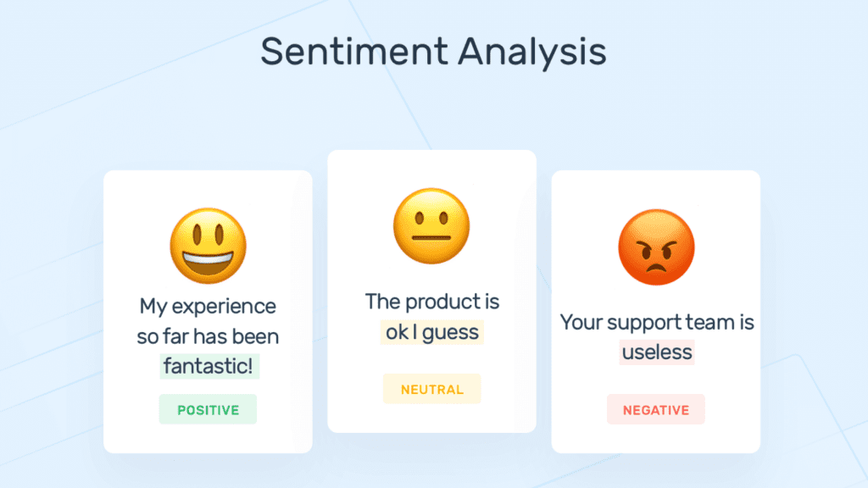Click the grinning happy face emoji
868x488 pixels.
pyautogui.click(x=208, y=244)
